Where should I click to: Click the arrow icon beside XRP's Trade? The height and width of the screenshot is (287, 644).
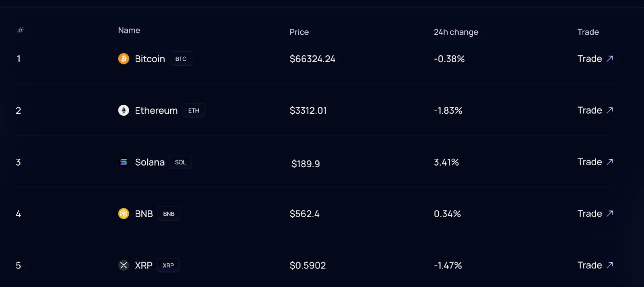pos(610,265)
